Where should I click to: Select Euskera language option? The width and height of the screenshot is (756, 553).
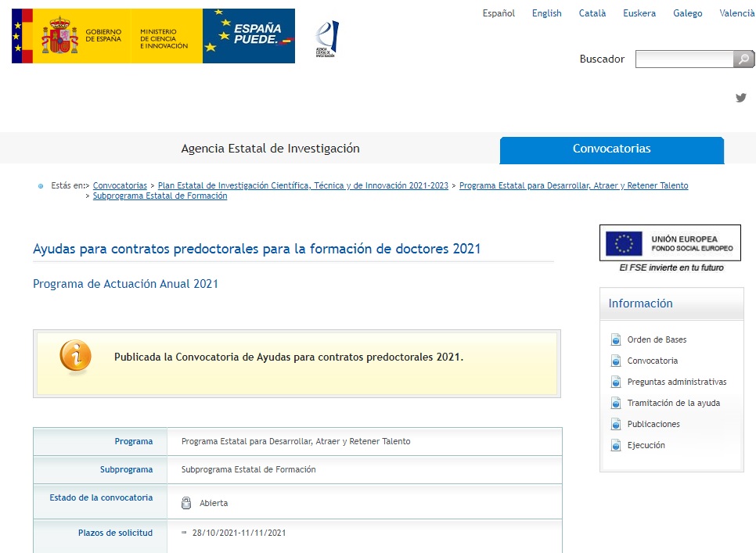click(x=639, y=13)
